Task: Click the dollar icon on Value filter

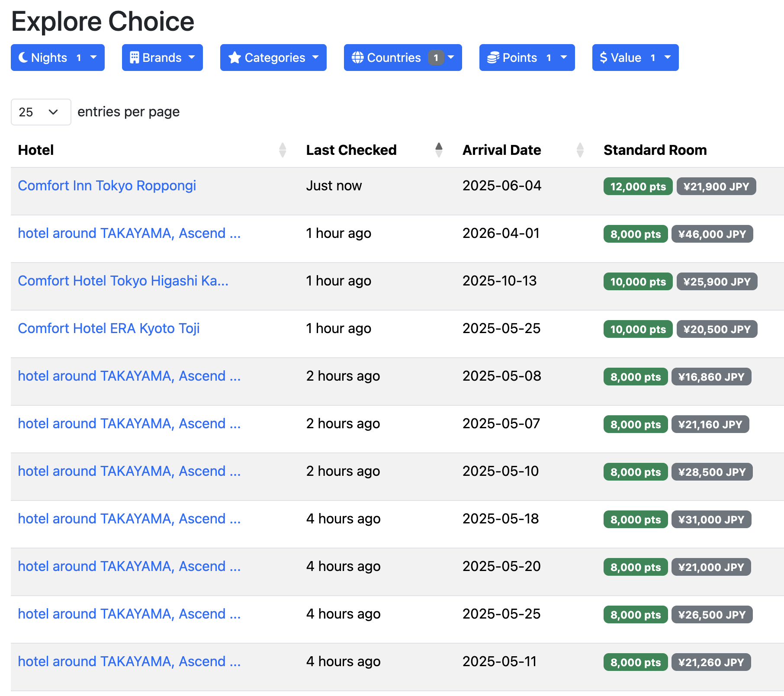Action: point(604,58)
